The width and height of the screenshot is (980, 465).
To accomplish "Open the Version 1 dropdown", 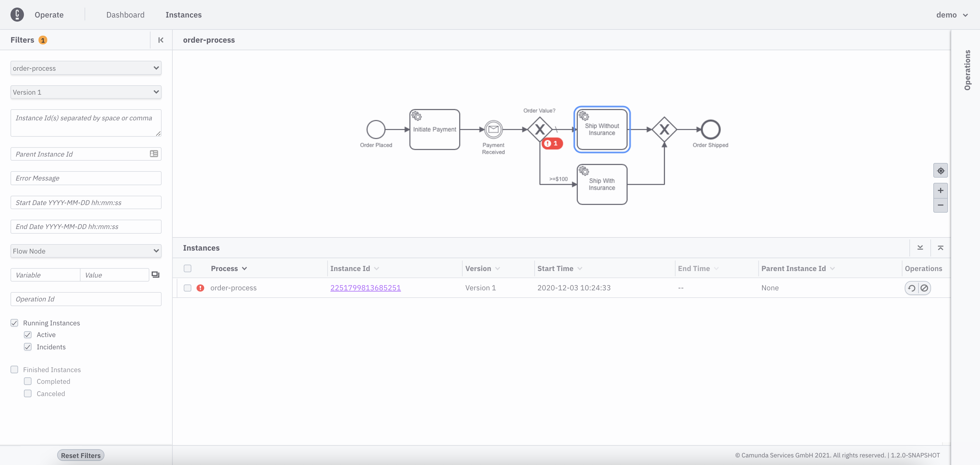I will click(85, 92).
